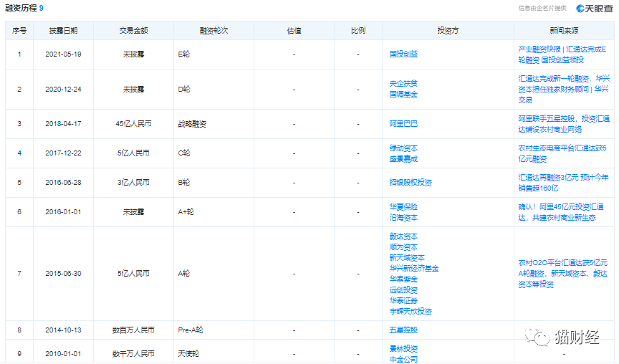Open news link 农村生态电商平台汇通达获5亿元融资

(562, 153)
